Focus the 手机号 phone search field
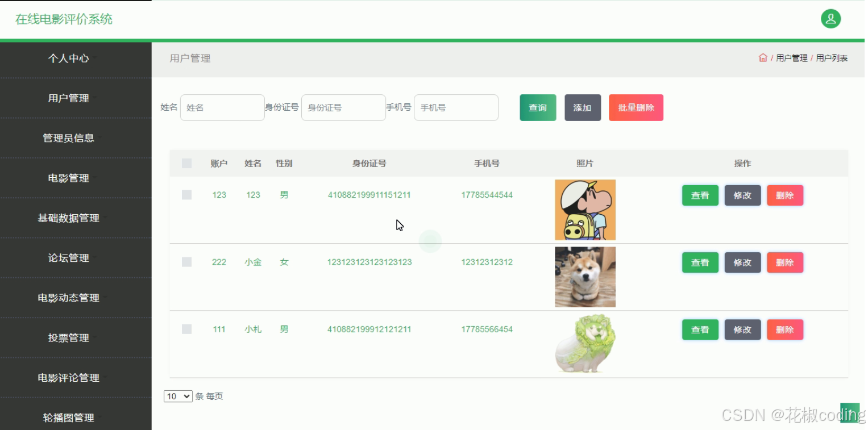 click(456, 107)
